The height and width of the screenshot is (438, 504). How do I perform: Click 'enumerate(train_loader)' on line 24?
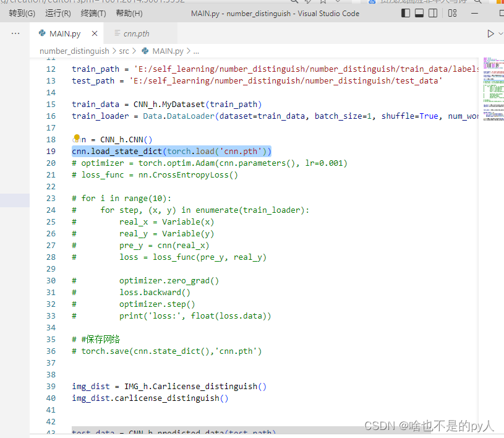tap(250, 210)
